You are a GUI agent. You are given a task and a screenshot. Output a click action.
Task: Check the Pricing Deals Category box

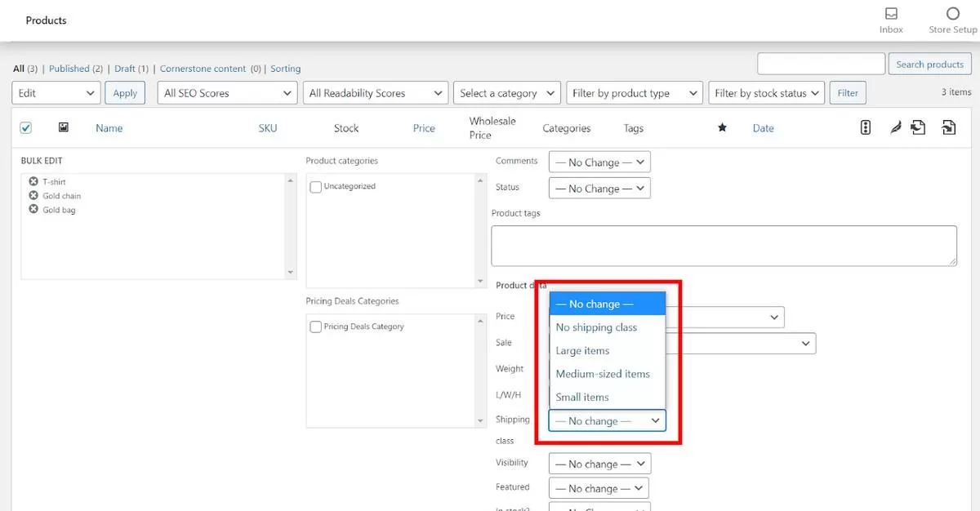tap(316, 327)
